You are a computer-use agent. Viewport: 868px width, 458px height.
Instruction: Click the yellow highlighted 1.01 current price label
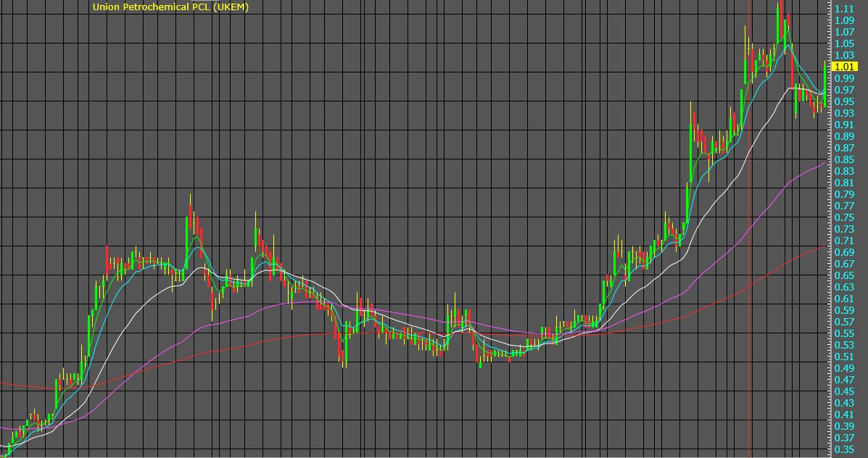(x=845, y=67)
